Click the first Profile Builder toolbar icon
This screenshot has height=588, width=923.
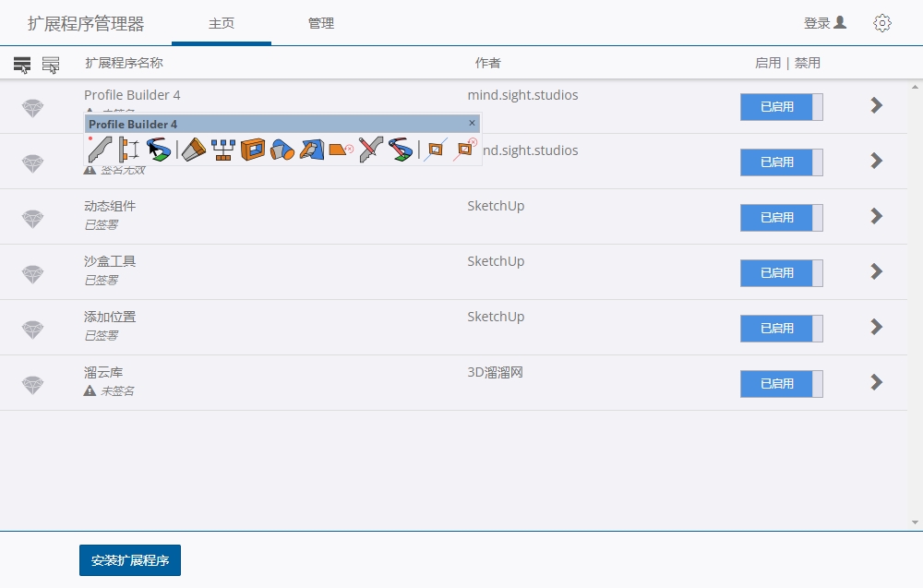click(x=99, y=149)
